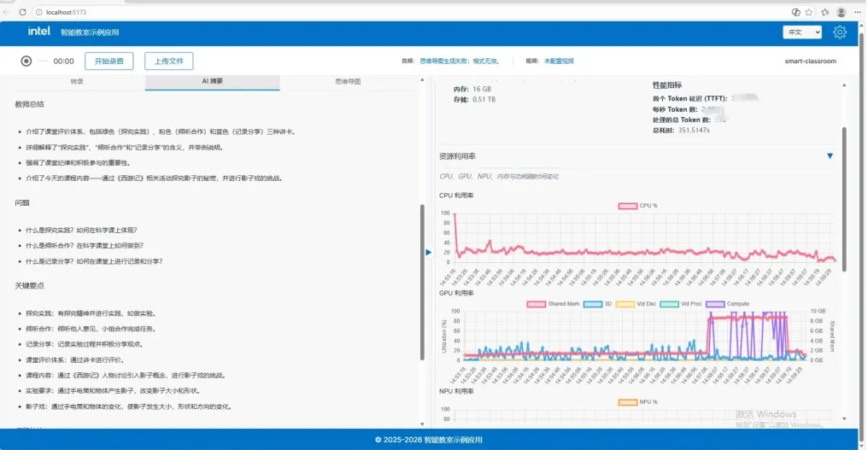The height and width of the screenshot is (450, 868).
Task: Click browser favorites star icon
Action: [824, 12]
